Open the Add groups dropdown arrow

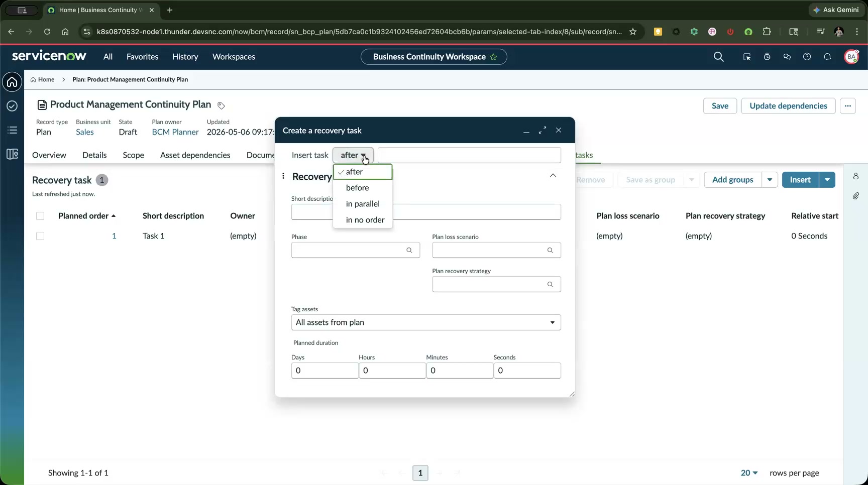click(x=770, y=180)
